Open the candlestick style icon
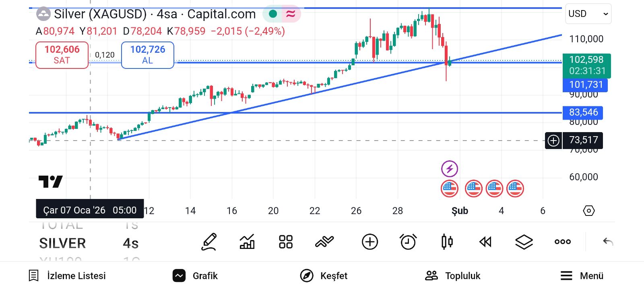 click(x=447, y=242)
